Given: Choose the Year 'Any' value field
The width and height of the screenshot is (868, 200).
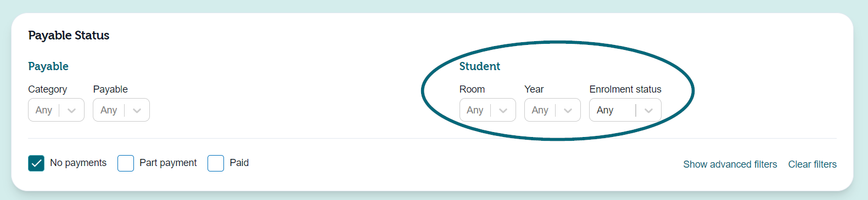Looking at the screenshot, I should click(552, 110).
